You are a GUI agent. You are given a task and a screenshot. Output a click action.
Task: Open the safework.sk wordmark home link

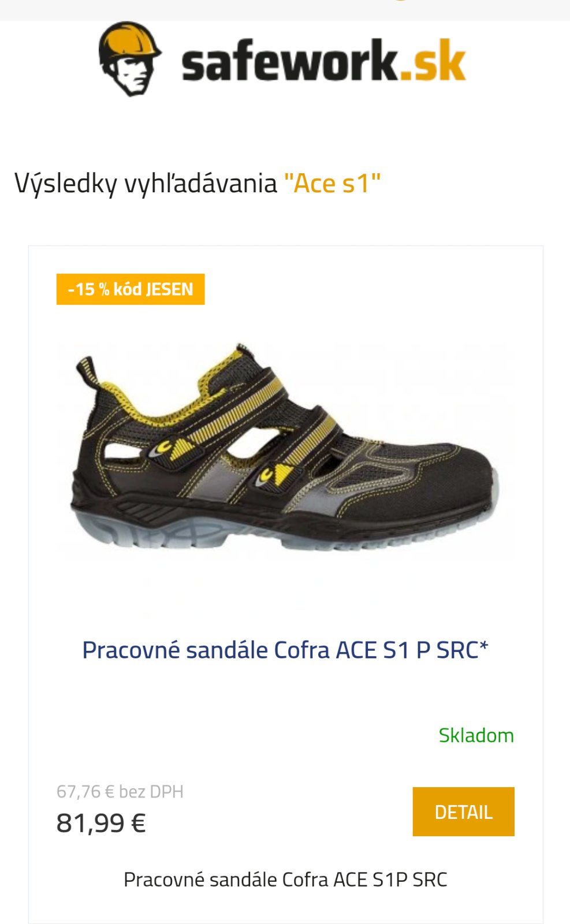[323, 61]
